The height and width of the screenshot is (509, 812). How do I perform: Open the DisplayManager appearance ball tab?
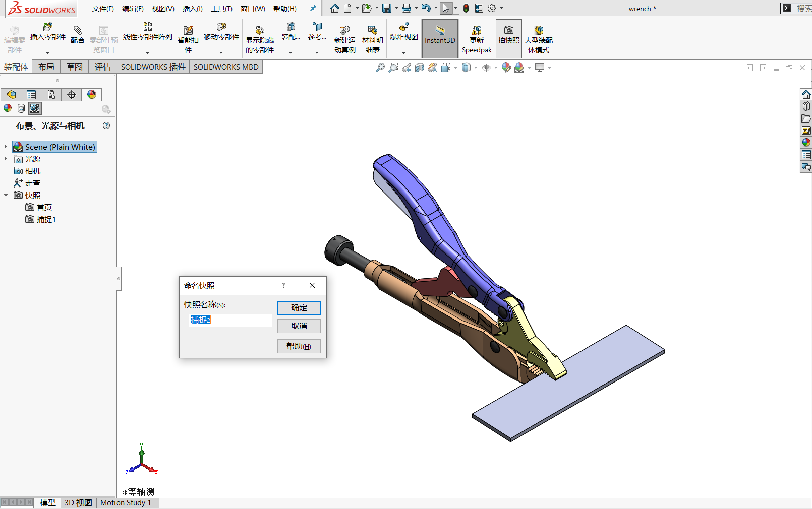click(92, 95)
